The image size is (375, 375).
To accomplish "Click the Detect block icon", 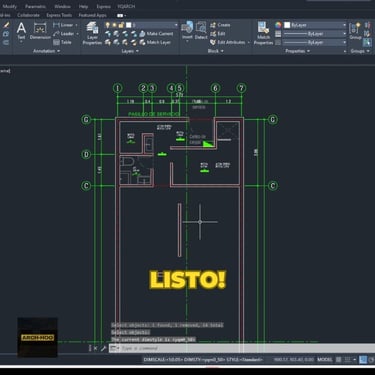I will click(201, 31).
